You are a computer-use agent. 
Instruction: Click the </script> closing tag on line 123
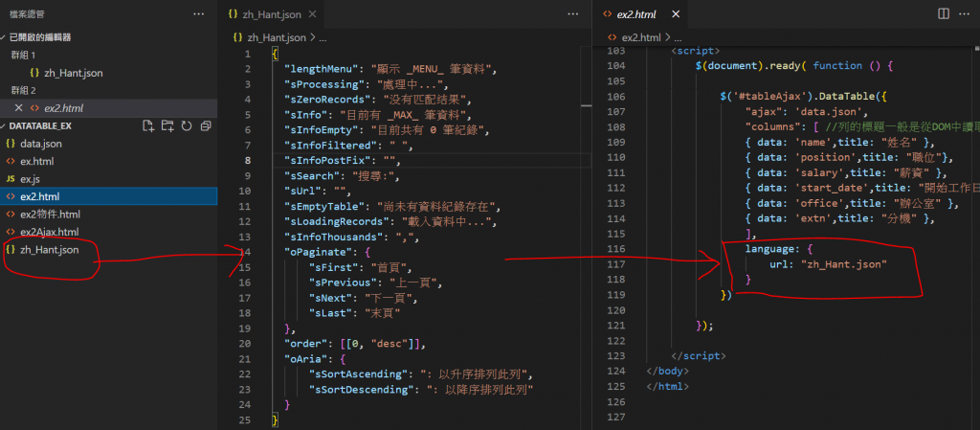(698, 355)
